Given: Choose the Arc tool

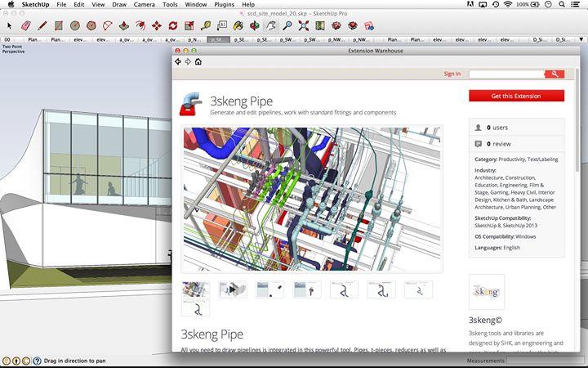Looking at the screenshot, I should point(108,26).
